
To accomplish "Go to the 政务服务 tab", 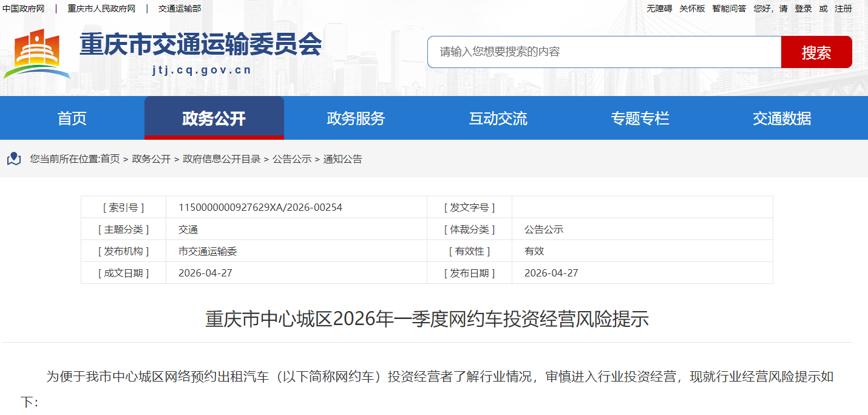I will pos(356,118).
